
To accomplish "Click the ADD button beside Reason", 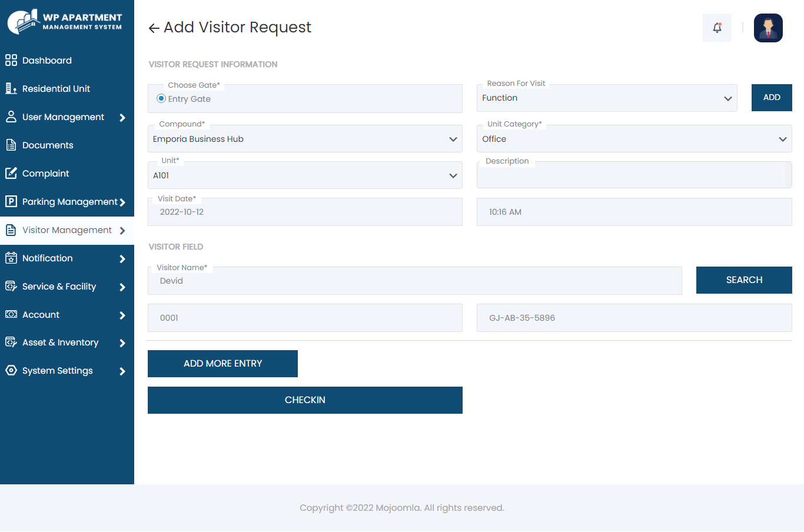I will (772, 98).
